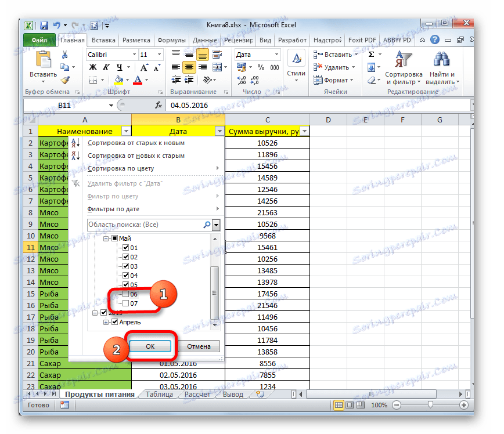Uncheck day 01 under Май
This screenshot has height=434, width=504.
pos(125,248)
